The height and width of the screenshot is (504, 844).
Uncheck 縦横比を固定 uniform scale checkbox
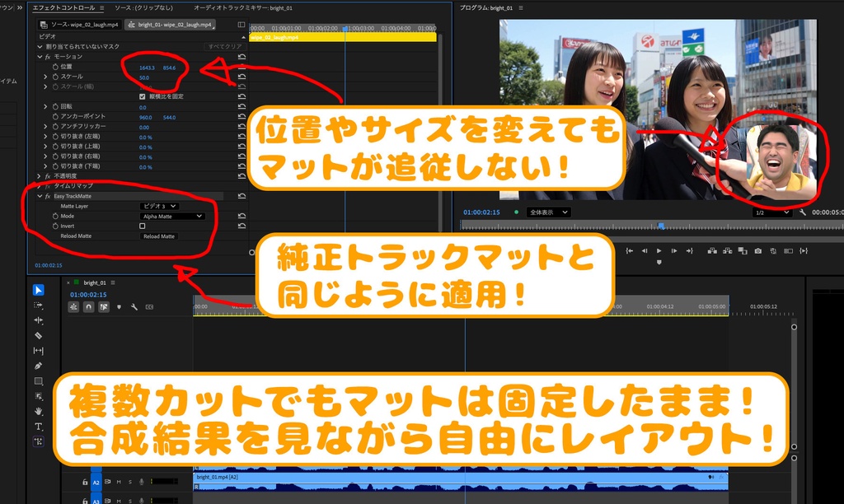pyautogui.click(x=142, y=97)
